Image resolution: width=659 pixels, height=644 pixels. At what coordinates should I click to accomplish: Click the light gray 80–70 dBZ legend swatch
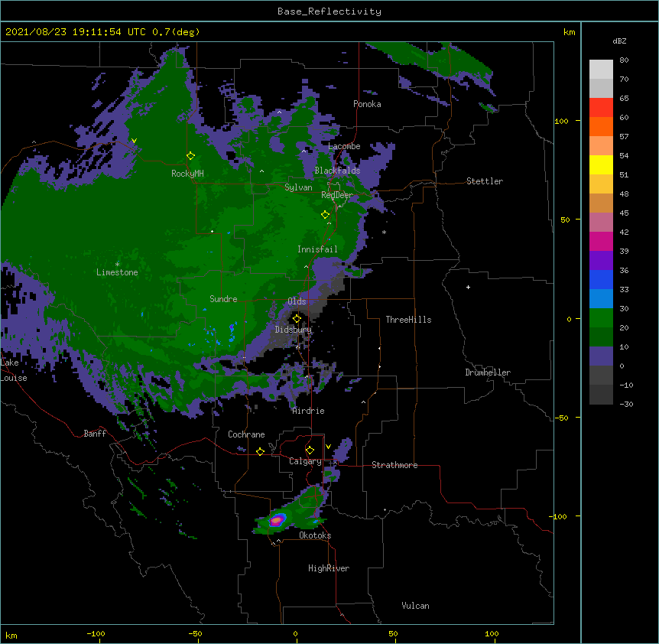601,70
